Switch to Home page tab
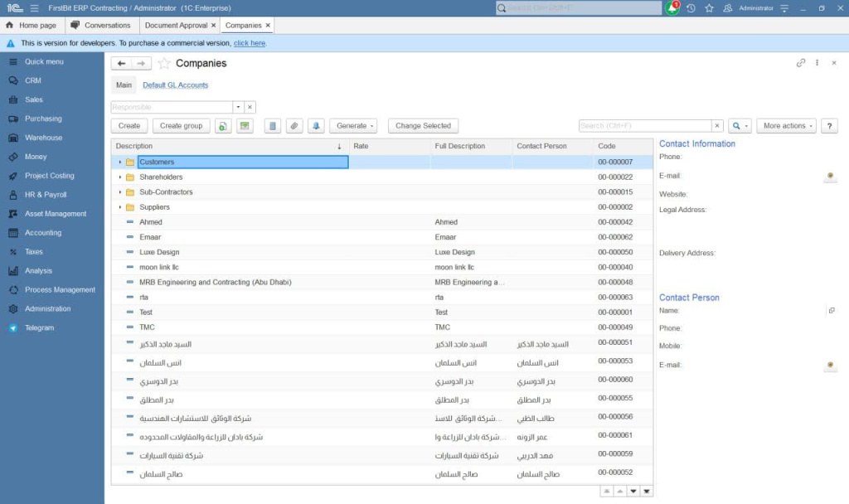Image resolution: width=849 pixels, height=504 pixels. (x=32, y=26)
